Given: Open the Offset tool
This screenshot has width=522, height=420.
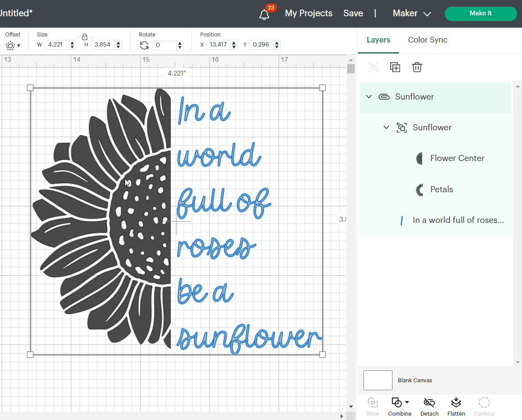Looking at the screenshot, I should 12,45.
